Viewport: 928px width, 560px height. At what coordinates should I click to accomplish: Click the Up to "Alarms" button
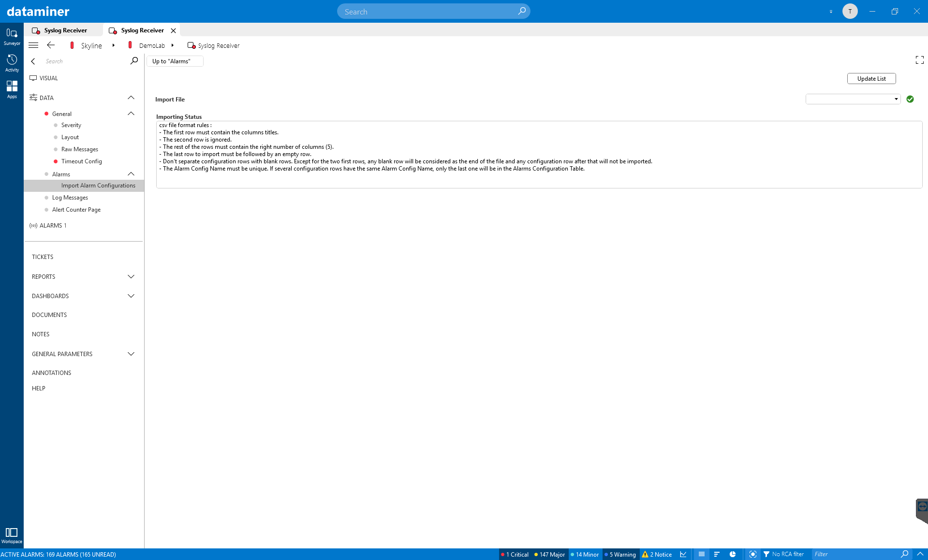click(x=175, y=61)
